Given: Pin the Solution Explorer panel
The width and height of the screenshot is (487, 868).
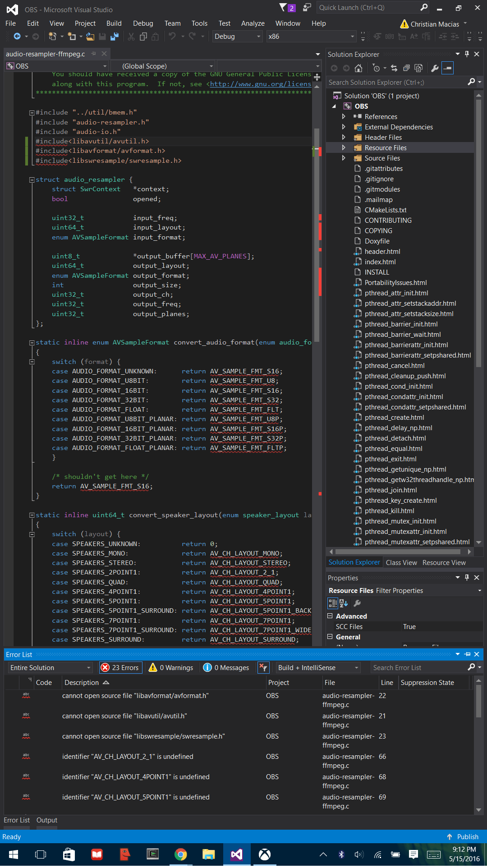Looking at the screenshot, I should coord(467,54).
